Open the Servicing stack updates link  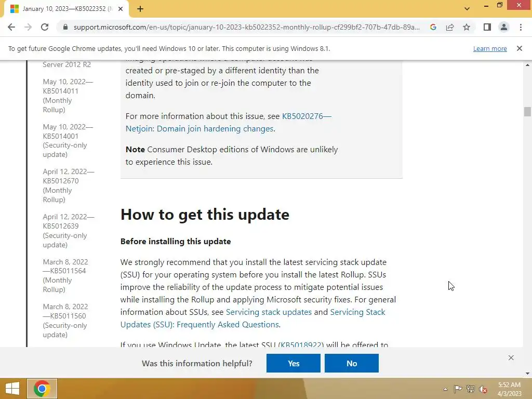click(269, 312)
